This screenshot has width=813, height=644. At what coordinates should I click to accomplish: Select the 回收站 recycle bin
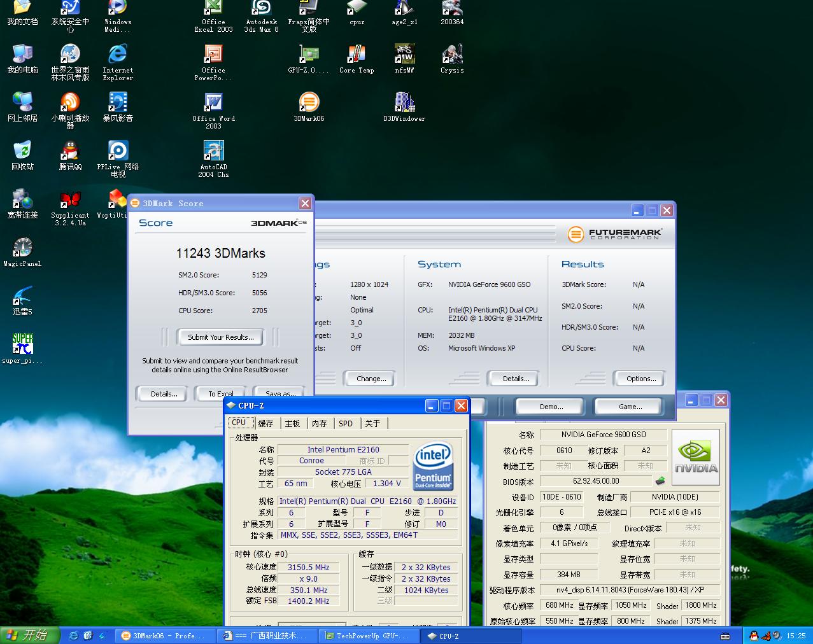(x=22, y=155)
